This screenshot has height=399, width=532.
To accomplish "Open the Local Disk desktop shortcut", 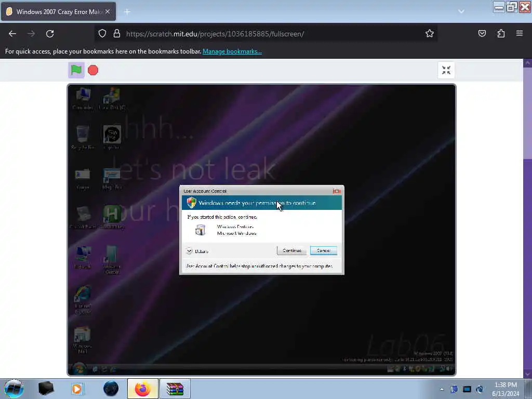I will click(112, 98).
